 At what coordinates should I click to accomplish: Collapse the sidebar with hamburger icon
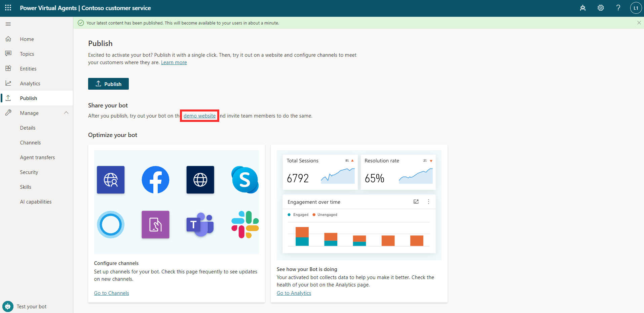coord(8,24)
